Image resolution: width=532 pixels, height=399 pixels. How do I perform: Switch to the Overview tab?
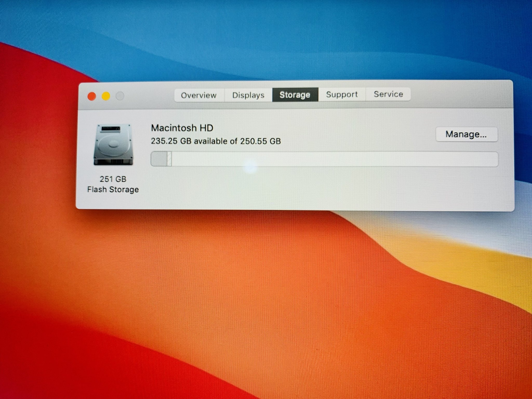click(x=199, y=95)
